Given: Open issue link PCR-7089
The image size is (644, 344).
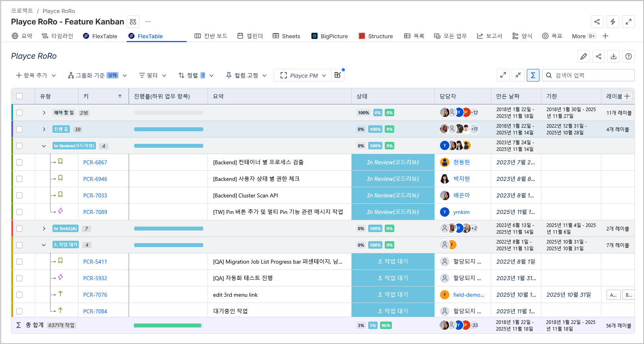Looking at the screenshot, I should pos(95,212).
